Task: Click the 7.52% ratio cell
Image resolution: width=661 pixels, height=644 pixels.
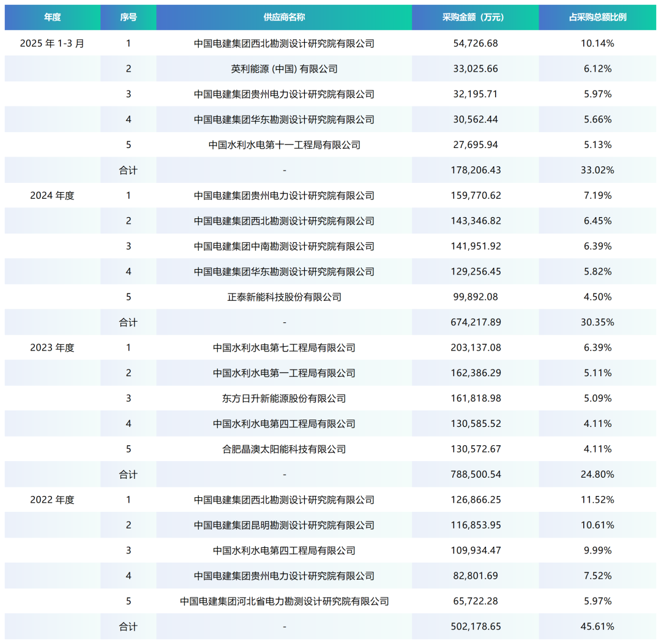Action: coord(597,576)
